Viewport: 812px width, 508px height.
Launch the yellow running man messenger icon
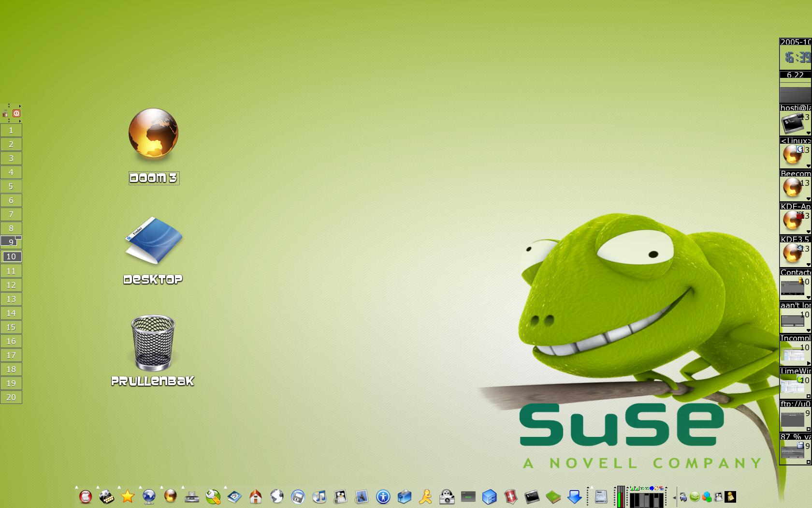[x=426, y=497]
